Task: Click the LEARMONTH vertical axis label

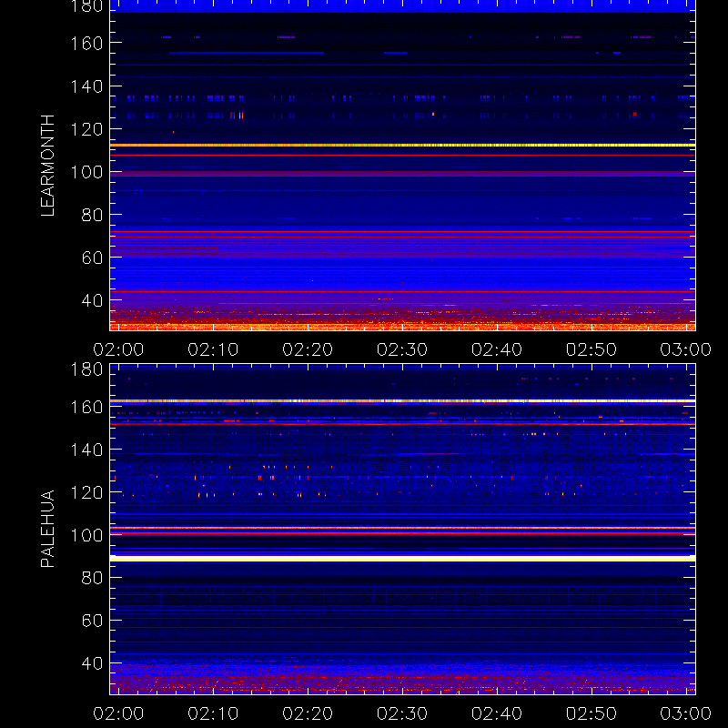Action: tap(48, 166)
